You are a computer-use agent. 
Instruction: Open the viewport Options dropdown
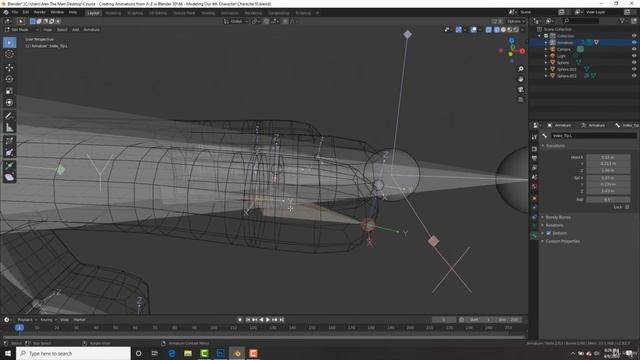(516, 21)
